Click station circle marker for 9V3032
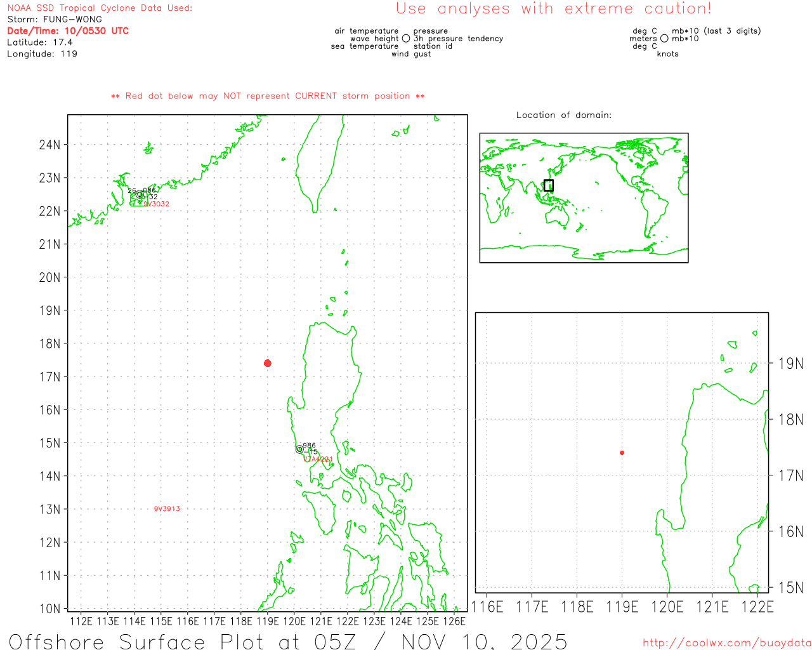This screenshot has height=650, width=812. pyautogui.click(x=140, y=195)
